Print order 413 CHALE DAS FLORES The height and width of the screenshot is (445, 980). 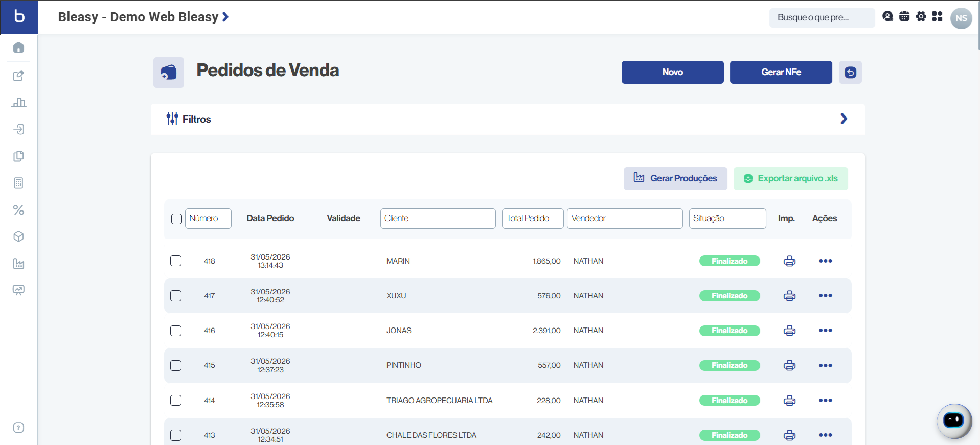789,435
